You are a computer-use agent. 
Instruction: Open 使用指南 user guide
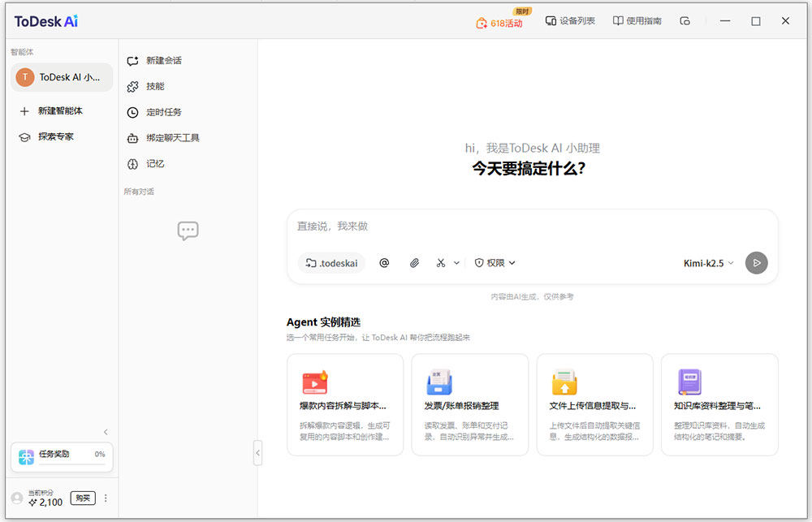(x=637, y=21)
